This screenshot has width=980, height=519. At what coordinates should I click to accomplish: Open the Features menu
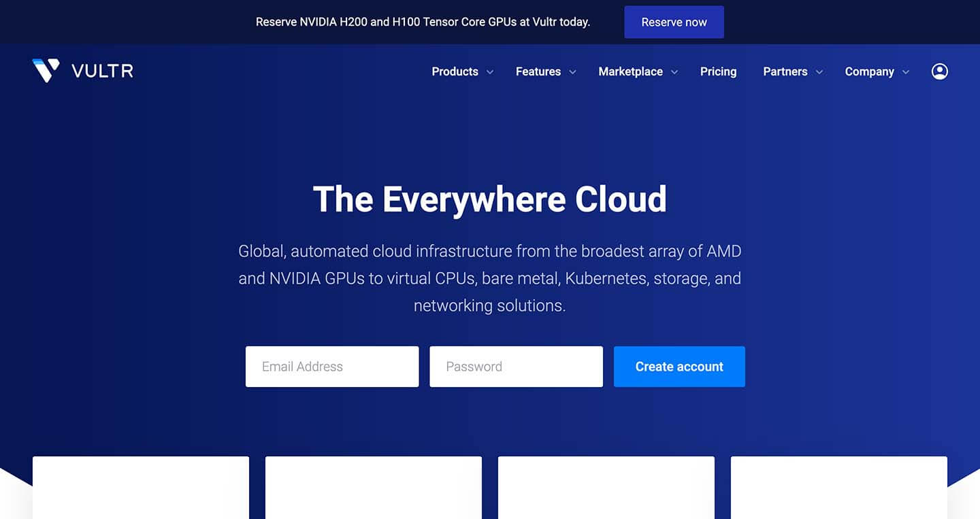(538, 71)
